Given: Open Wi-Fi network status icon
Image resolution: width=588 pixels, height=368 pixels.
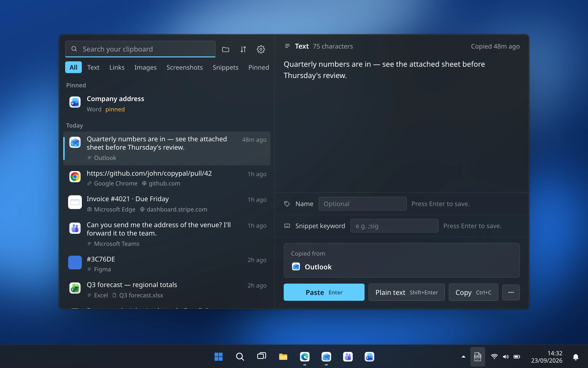Looking at the screenshot, I should (x=494, y=357).
